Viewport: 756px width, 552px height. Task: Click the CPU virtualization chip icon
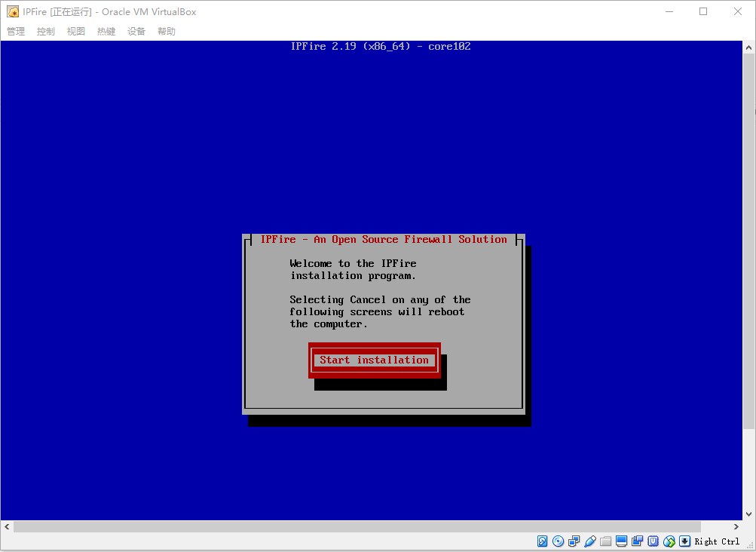point(653,541)
